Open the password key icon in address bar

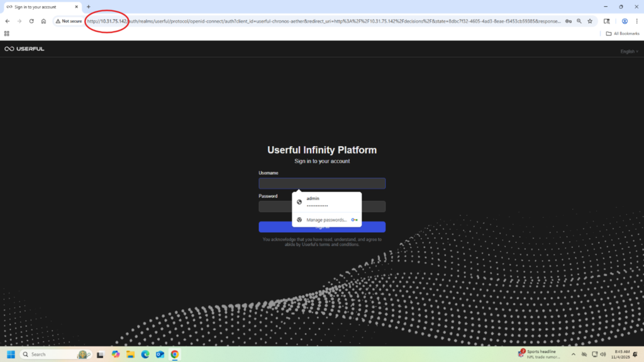(x=568, y=21)
